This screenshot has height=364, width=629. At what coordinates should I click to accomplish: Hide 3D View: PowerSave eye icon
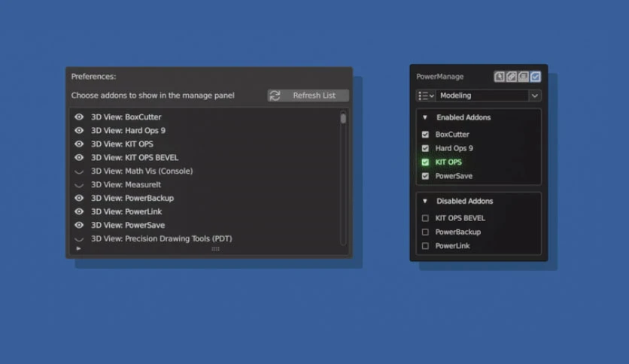[79, 225]
